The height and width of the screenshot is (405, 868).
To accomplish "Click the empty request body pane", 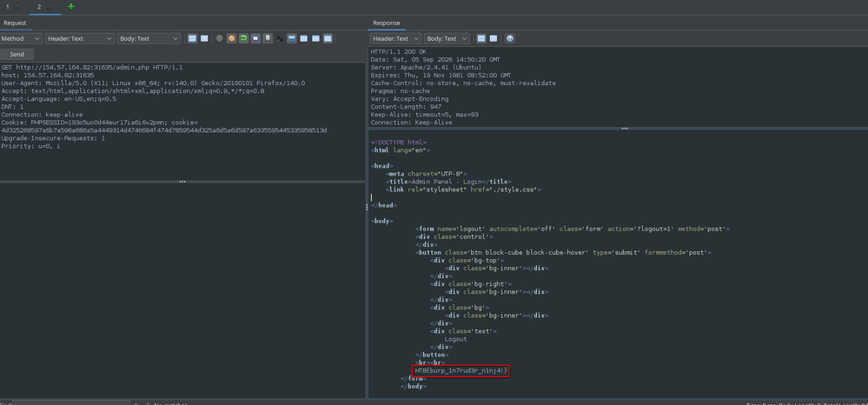I will 182,290.
